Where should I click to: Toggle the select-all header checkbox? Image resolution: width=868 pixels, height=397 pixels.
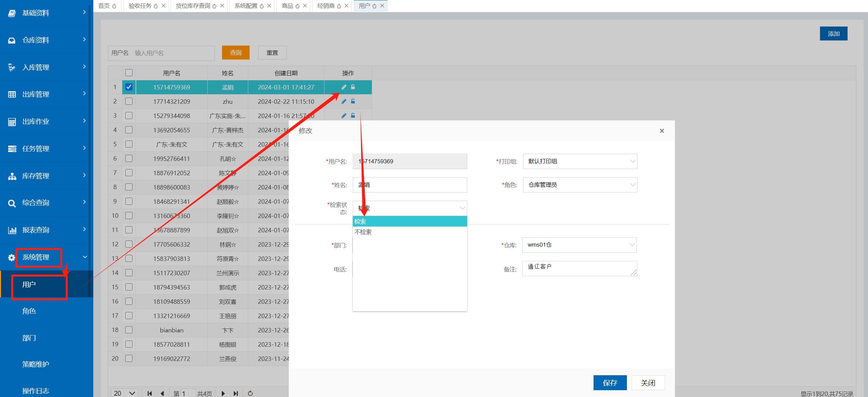pyautogui.click(x=129, y=73)
